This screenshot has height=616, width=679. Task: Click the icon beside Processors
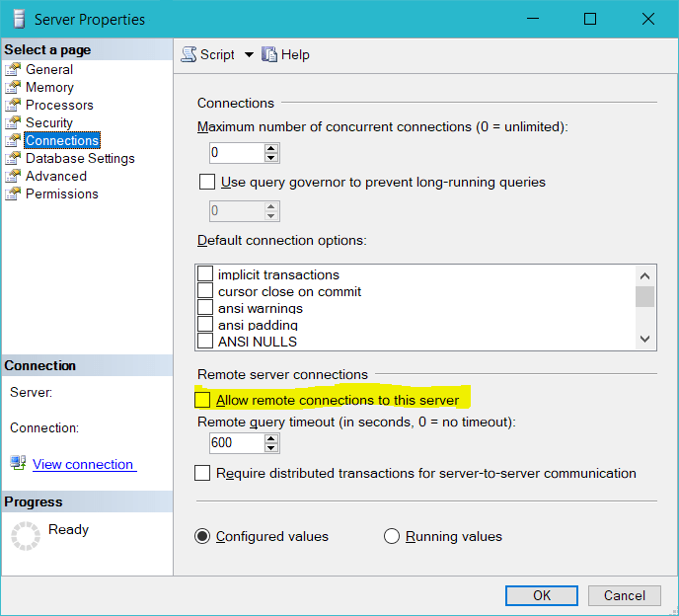click(13, 105)
